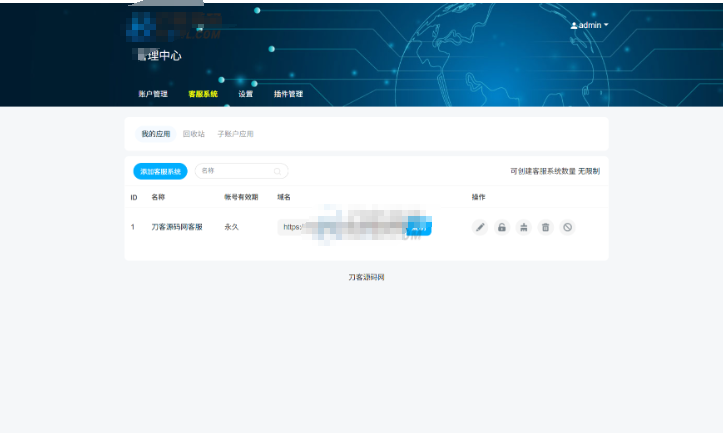Click the clean brush icon in the operations column
The image size is (723, 433).
pyautogui.click(x=524, y=227)
